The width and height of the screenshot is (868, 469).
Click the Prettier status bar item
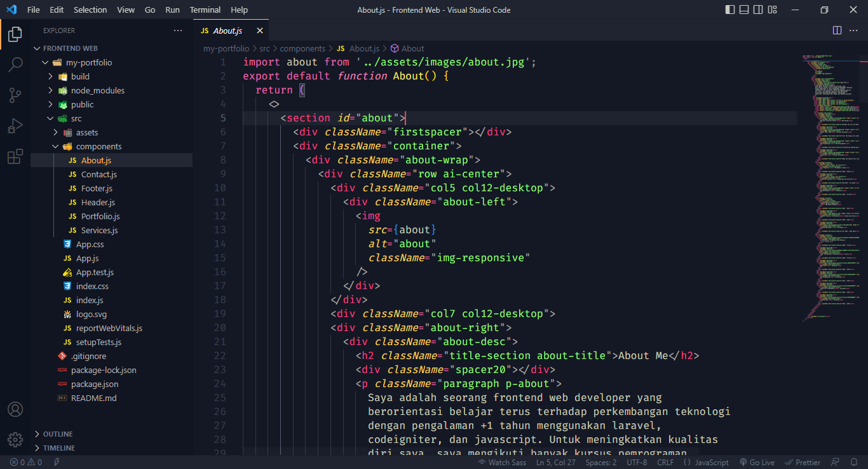[803, 462]
